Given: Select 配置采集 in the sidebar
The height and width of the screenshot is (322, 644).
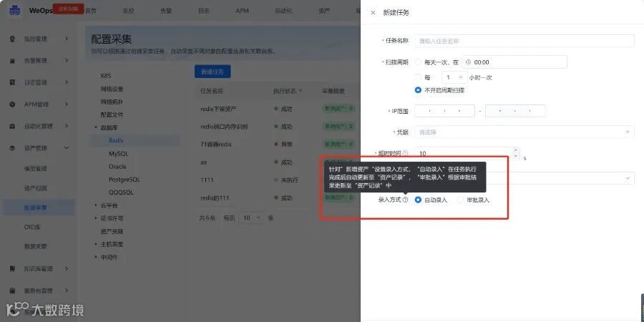Looking at the screenshot, I should tap(39, 208).
